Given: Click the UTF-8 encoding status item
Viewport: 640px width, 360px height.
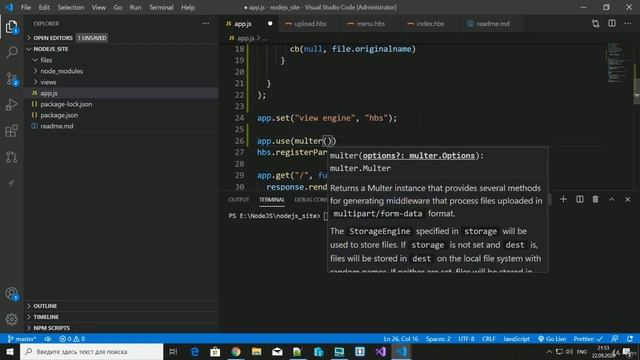Looking at the screenshot, I should [x=466, y=339].
